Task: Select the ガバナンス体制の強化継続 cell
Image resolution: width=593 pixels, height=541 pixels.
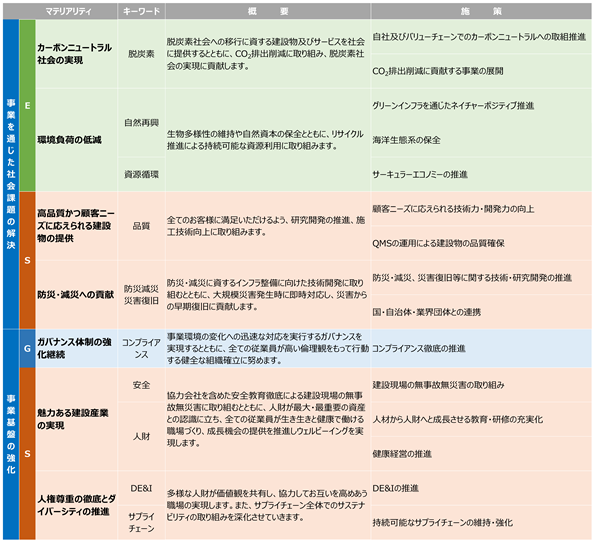Action: point(76,348)
